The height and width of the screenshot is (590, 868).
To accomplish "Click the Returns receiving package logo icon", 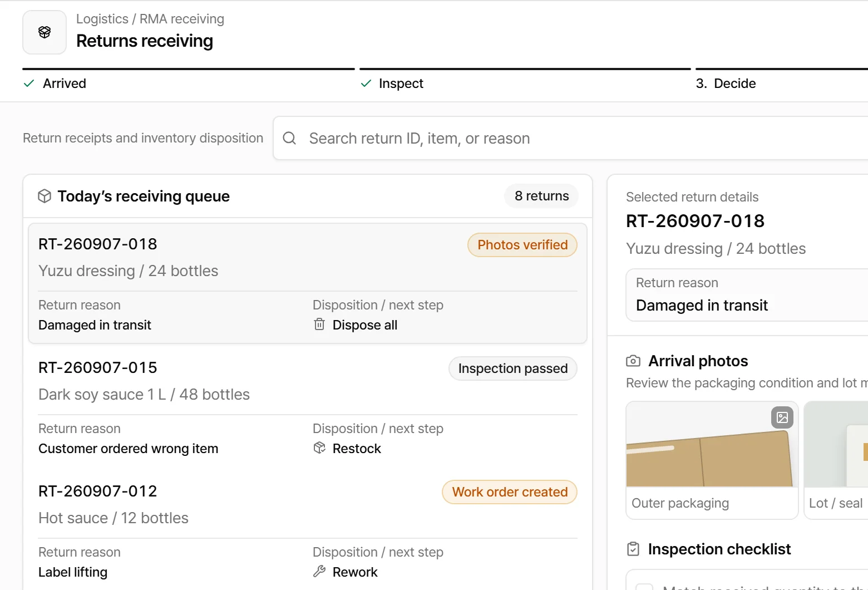I will click(45, 32).
